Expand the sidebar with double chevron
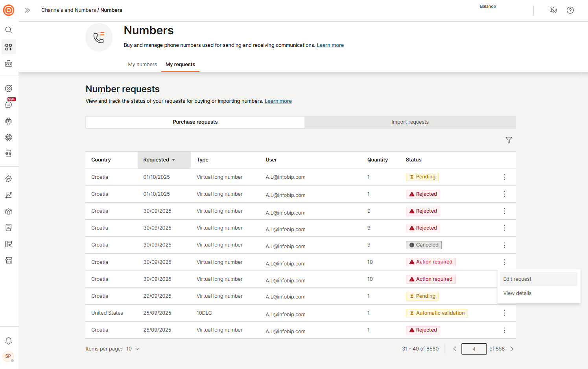The height and width of the screenshot is (369, 588). coord(28,10)
